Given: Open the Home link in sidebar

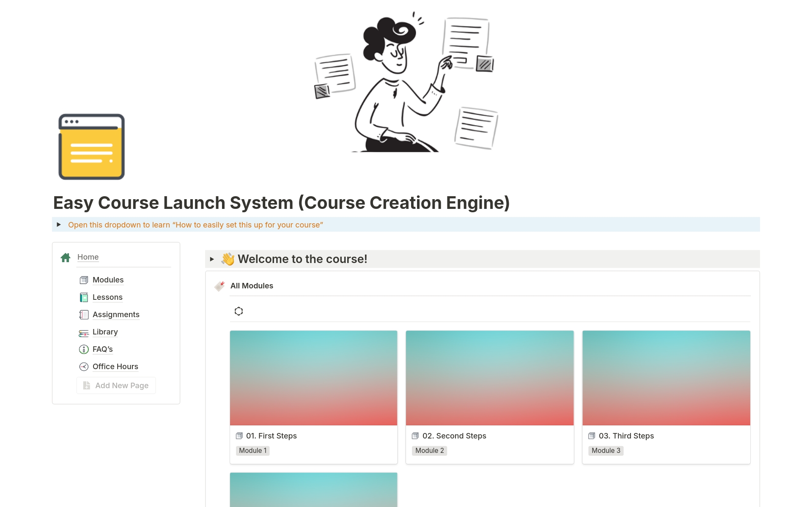Looking at the screenshot, I should pyautogui.click(x=88, y=257).
